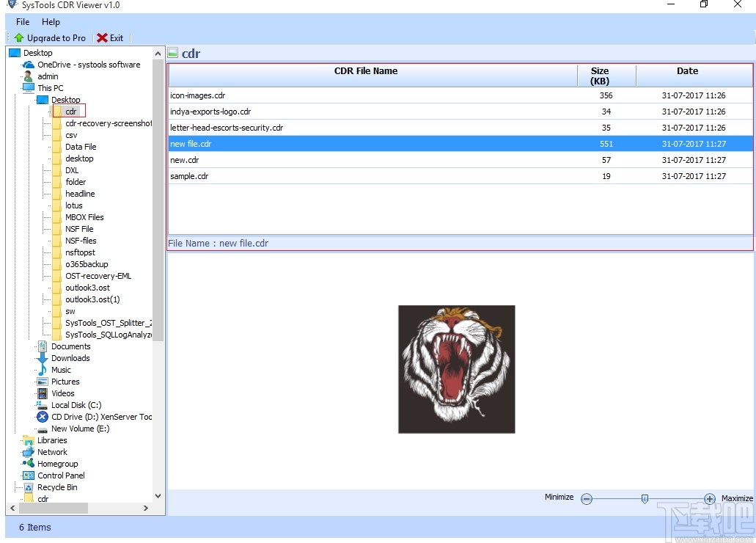Collapse the Desktop tree node
Viewport: 756px width, 543px height.
[x=36, y=100]
